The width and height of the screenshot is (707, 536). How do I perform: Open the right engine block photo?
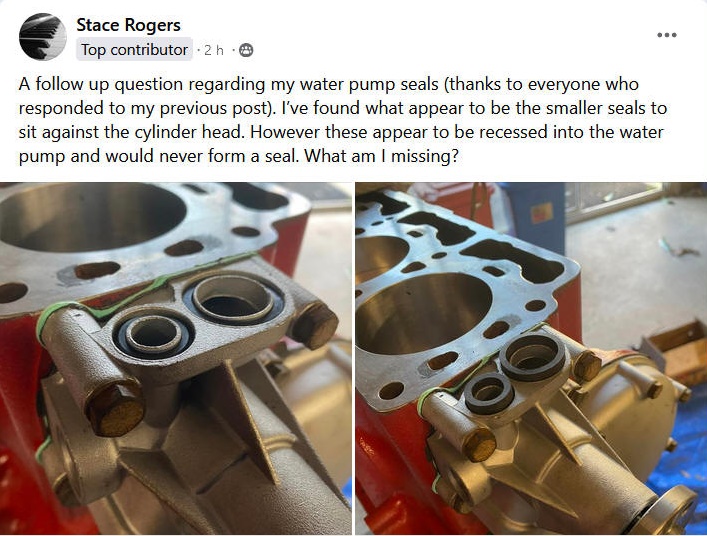(531, 358)
